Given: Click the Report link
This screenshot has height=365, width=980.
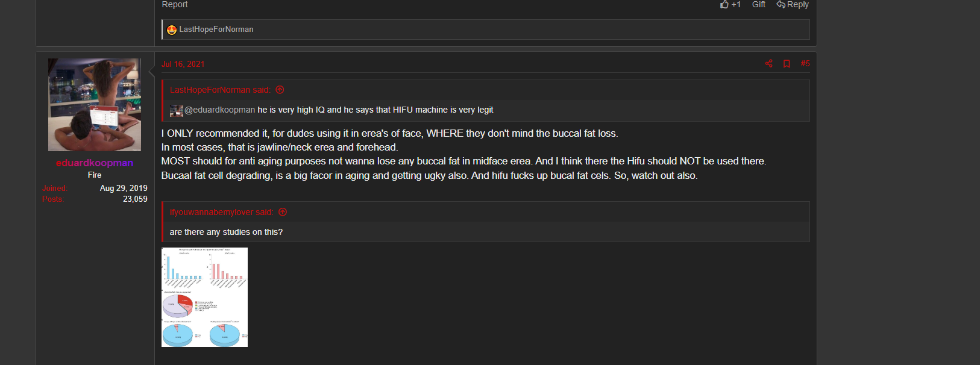Looking at the screenshot, I should click(175, 4).
